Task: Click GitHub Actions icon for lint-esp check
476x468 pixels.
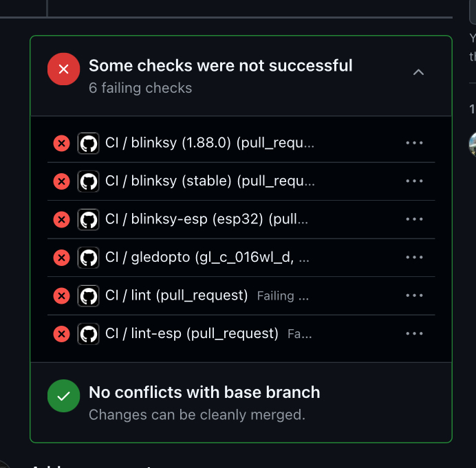Action: 88,334
